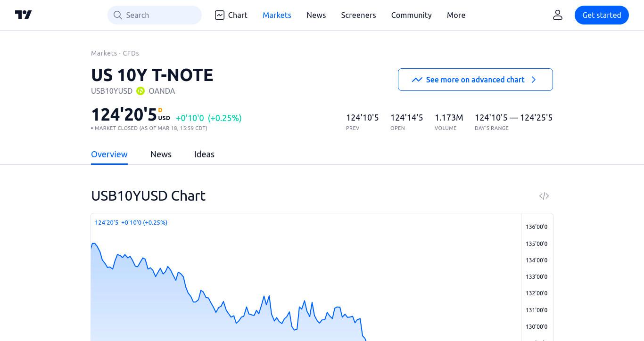Click the TradingView logo icon
Screen dimensions: 644x341
tap(23, 15)
